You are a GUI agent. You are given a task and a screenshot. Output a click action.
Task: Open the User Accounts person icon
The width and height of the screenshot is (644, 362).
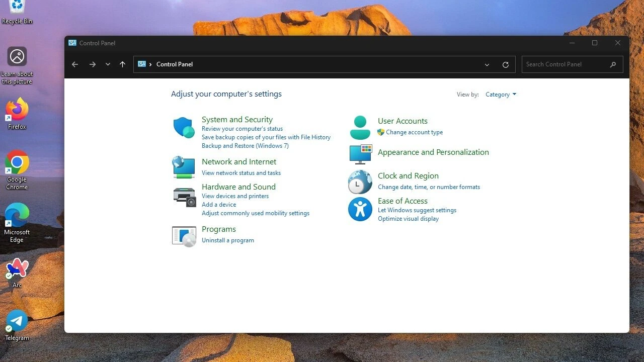360,127
